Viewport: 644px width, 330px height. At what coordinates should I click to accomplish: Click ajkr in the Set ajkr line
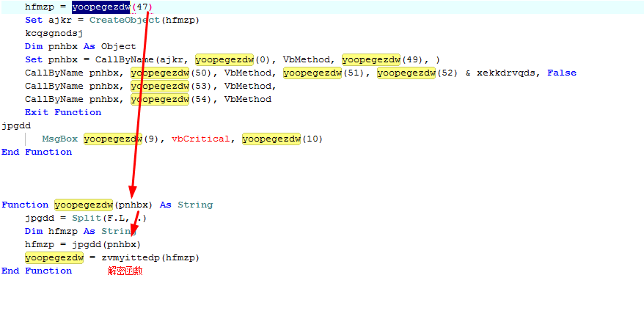(x=60, y=20)
